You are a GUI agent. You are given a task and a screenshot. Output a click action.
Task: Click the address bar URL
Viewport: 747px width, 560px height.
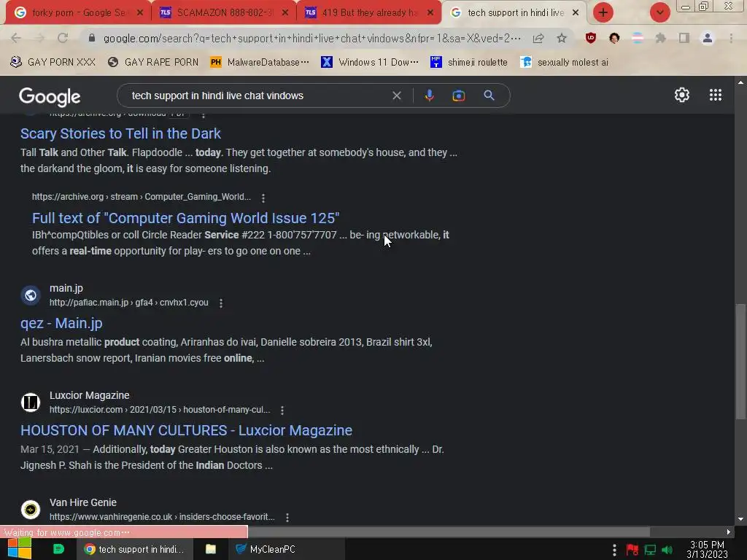click(311, 38)
